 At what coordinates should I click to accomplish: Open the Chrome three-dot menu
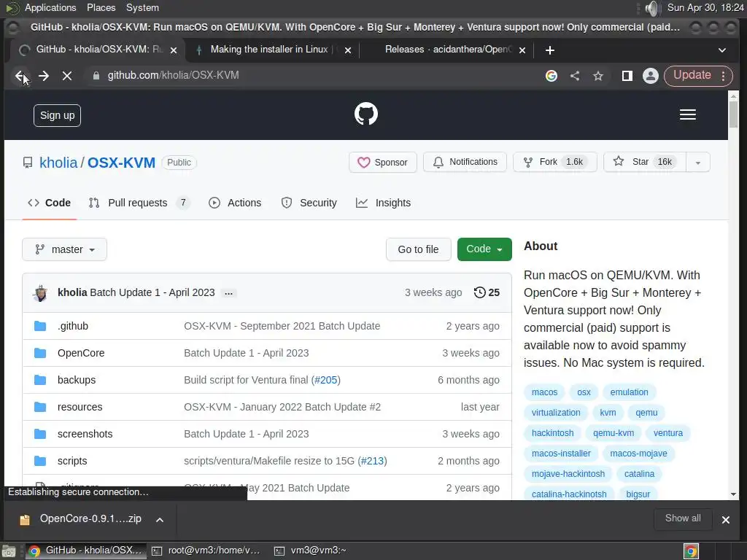pos(723,76)
